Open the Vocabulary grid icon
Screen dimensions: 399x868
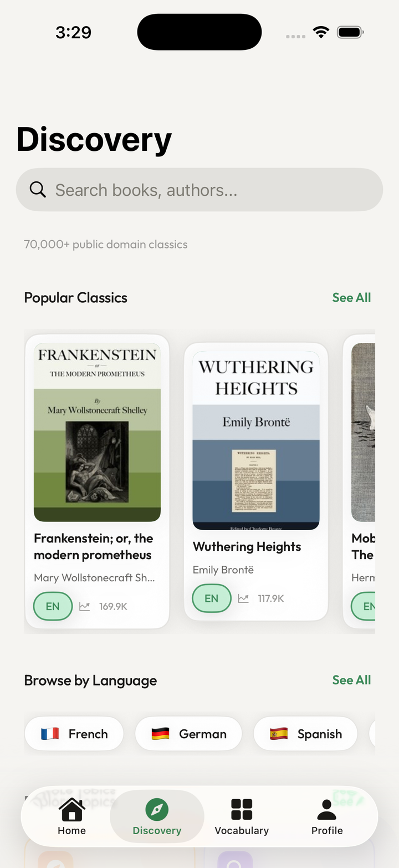pos(242,810)
